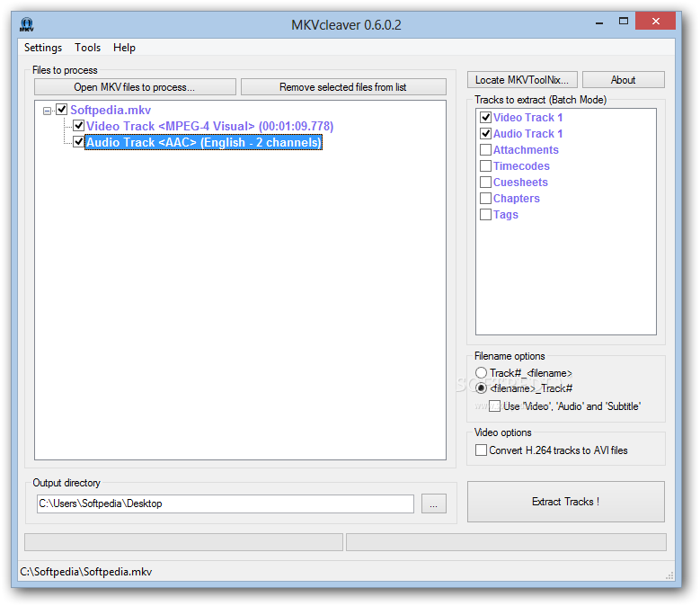Enable Chapters extraction checkbox
Image resolution: width=700 pixels, height=606 pixels.
pos(485,199)
